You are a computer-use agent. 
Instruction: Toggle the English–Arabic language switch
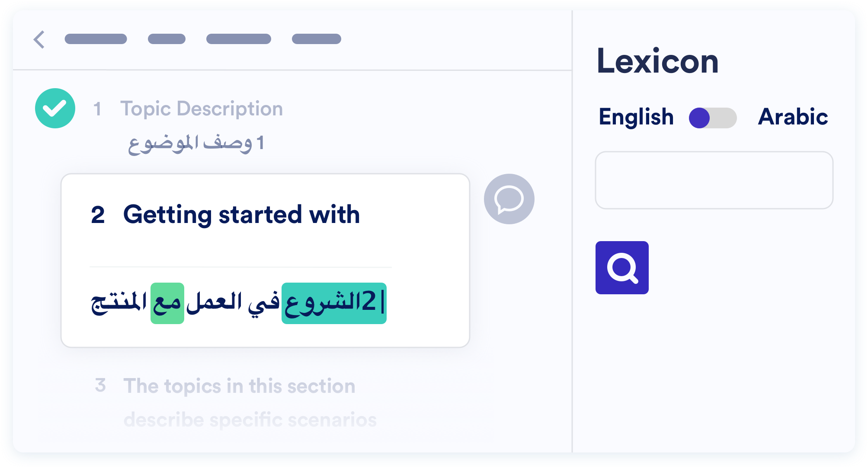[713, 118]
